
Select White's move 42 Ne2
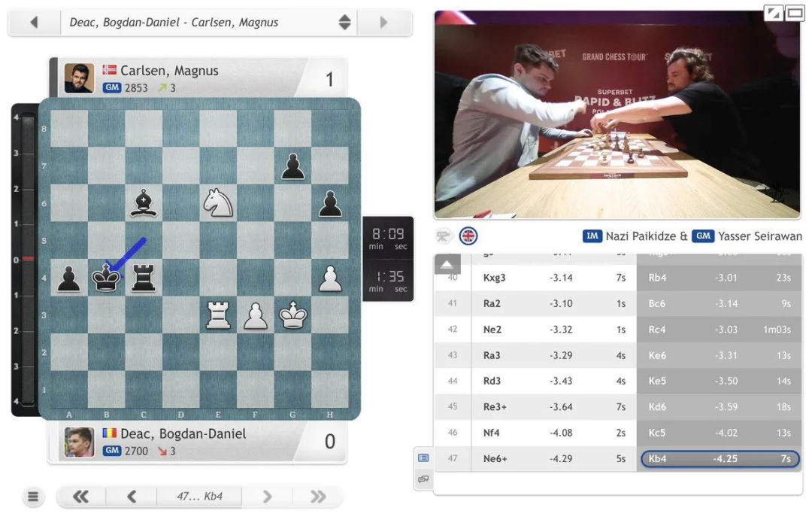[553, 330]
